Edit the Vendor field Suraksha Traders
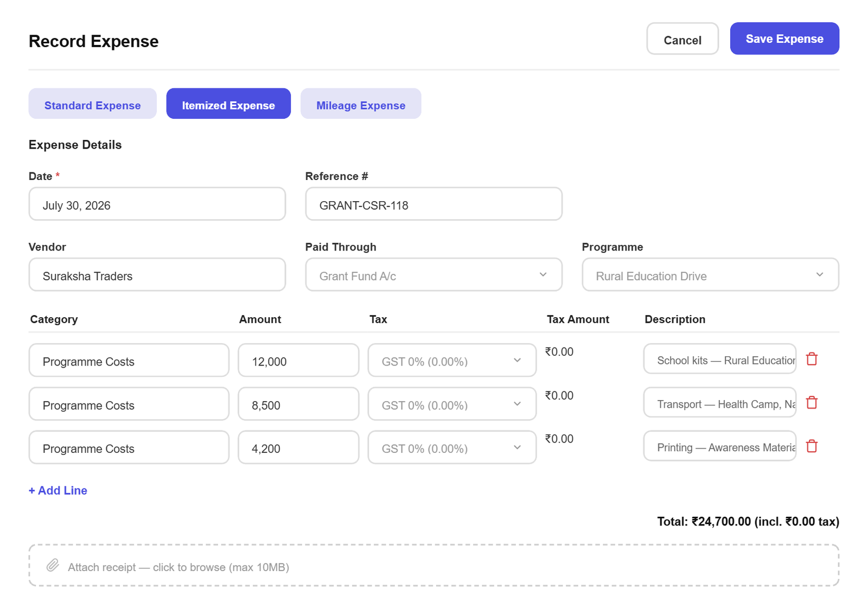868x597 pixels. tap(157, 274)
